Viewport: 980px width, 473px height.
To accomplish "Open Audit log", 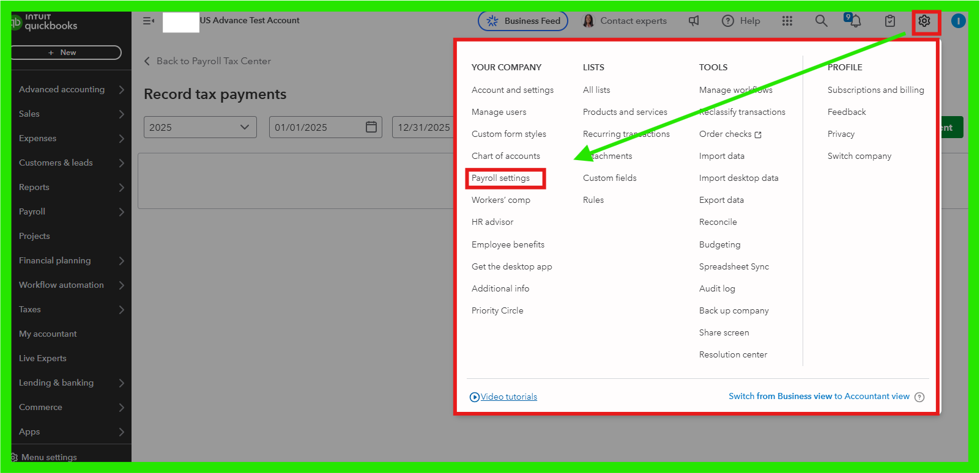I will pos(717,288).
